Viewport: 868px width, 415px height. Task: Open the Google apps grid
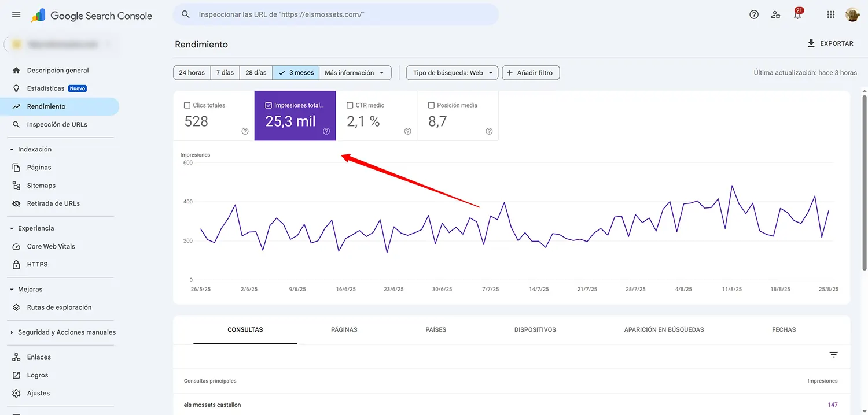tap(830, 14)
